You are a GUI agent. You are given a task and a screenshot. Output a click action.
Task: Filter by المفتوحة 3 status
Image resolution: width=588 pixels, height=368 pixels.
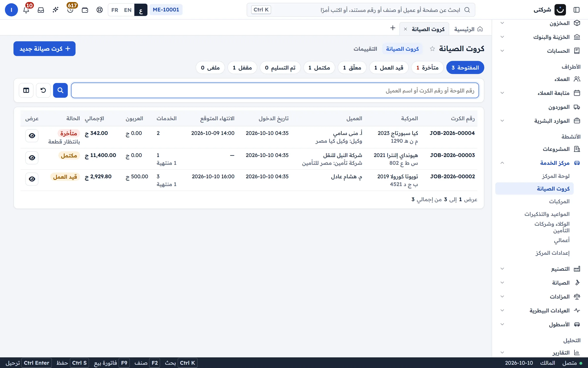(x=465, y=67)
